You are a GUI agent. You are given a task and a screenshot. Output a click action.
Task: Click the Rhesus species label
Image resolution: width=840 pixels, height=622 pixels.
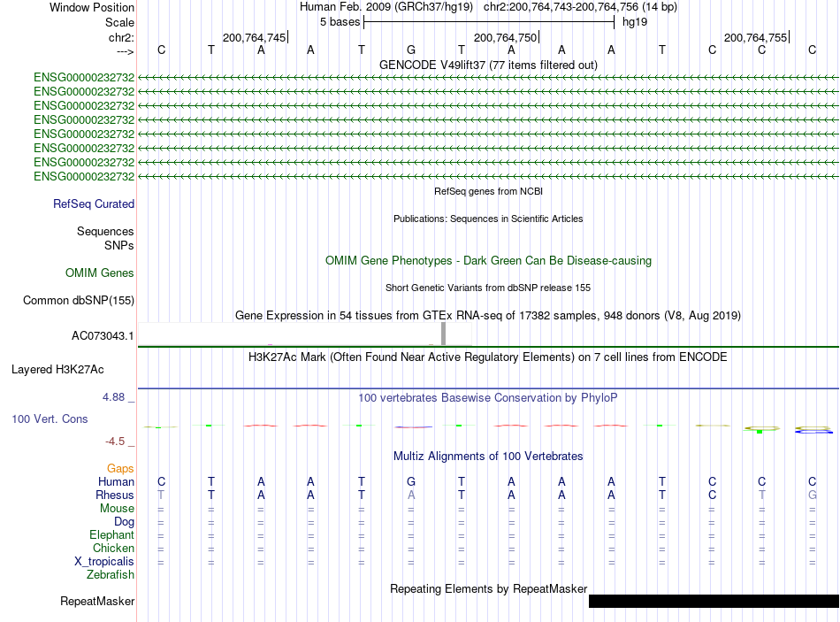click(115, 495)
